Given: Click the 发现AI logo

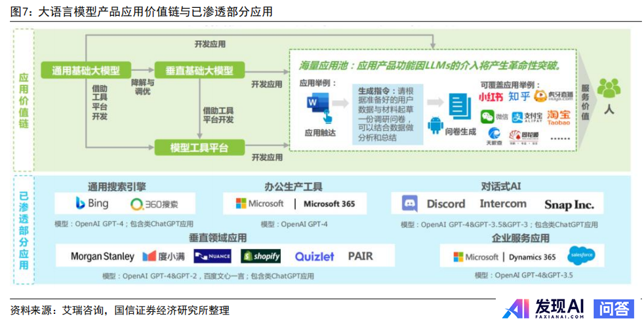Looking at the screenshot, I should pos(544,308).
